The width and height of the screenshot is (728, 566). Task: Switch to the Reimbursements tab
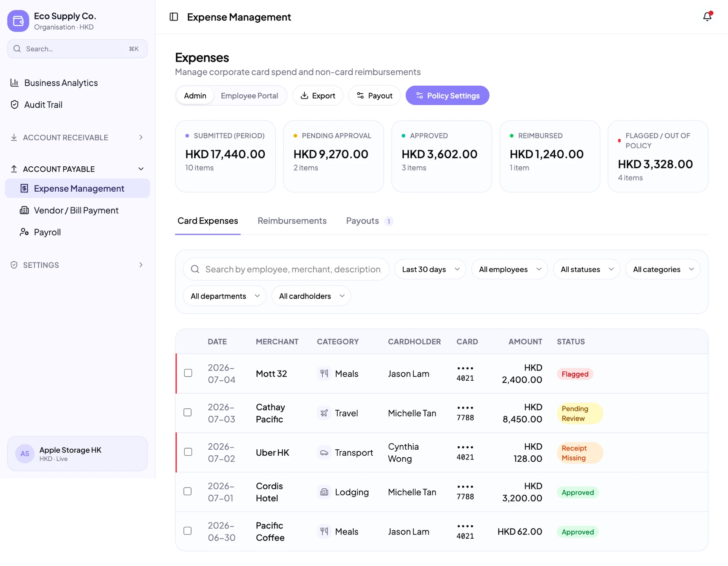[x=292, y=221]
